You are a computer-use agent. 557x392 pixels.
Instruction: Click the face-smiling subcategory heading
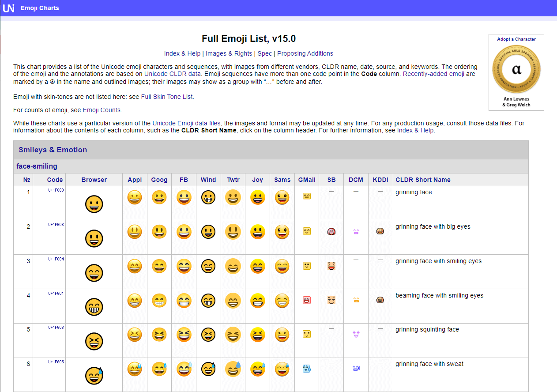(x=37, y=166)
